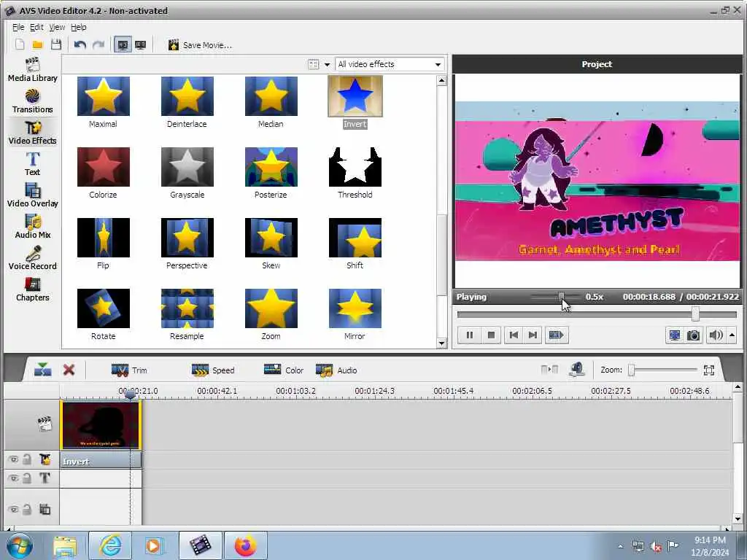The width and height of the screenshot is (747, 560).
Task: Toggle visibility eye of text track
Action: tap(13, 478)
